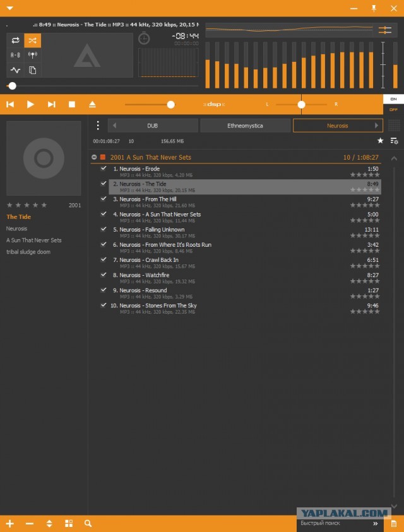Adjust the L-R balance slider
Image resolution: width=404 pixels, height=532 pixels.
[302, 105]
